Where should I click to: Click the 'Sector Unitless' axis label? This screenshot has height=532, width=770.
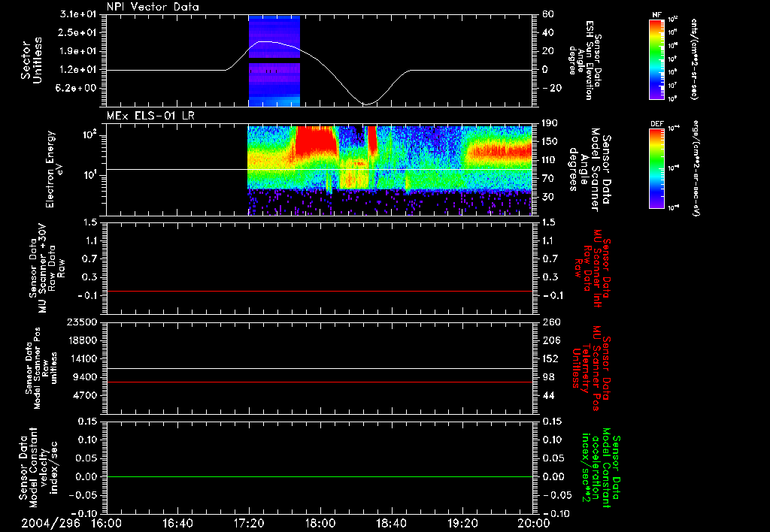32,60
